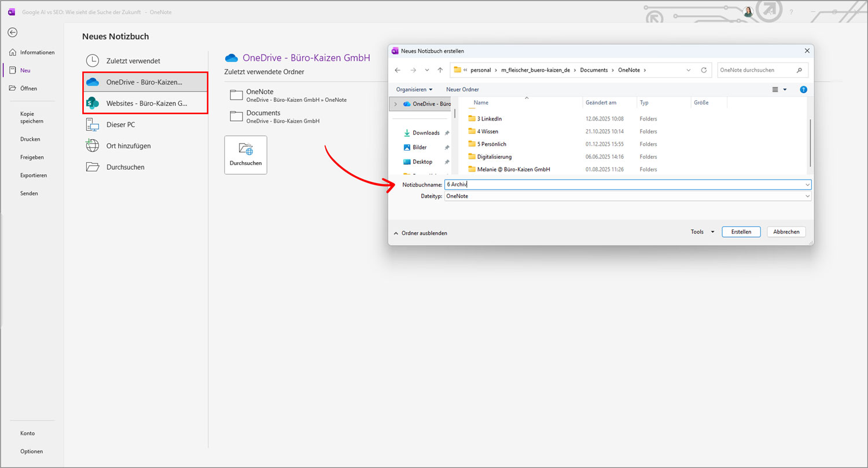
Task: Refresh the OneNote folder listing
Action: click(703, 69)
